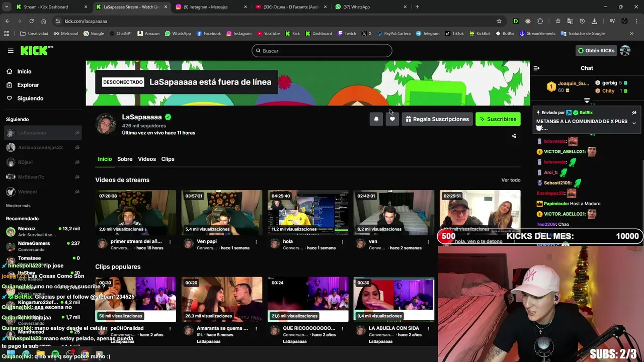This screenshot has height=362, width=644.
Task: Switch to the WhatsApp browser tab
Action: [x=371, y=7]
